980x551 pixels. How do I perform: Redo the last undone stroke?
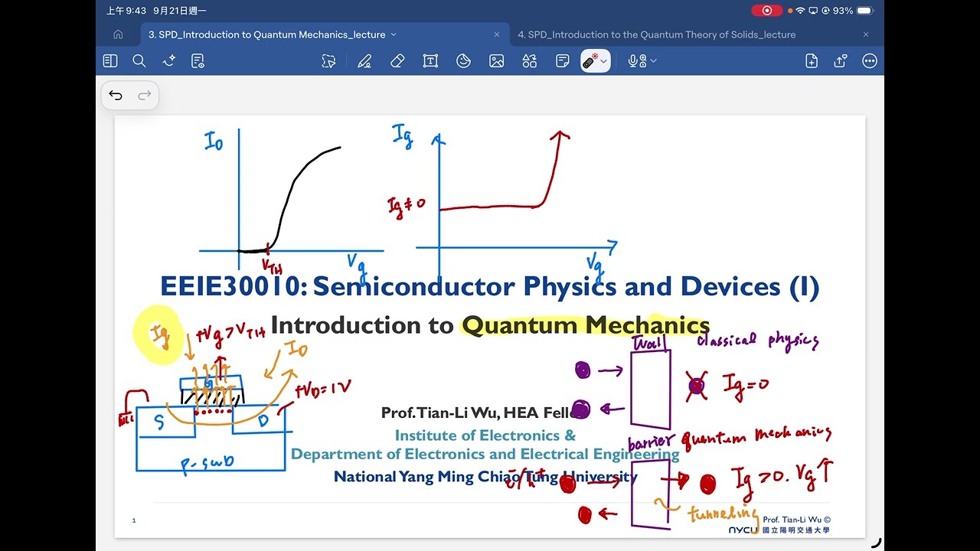(x=144, y=95)
